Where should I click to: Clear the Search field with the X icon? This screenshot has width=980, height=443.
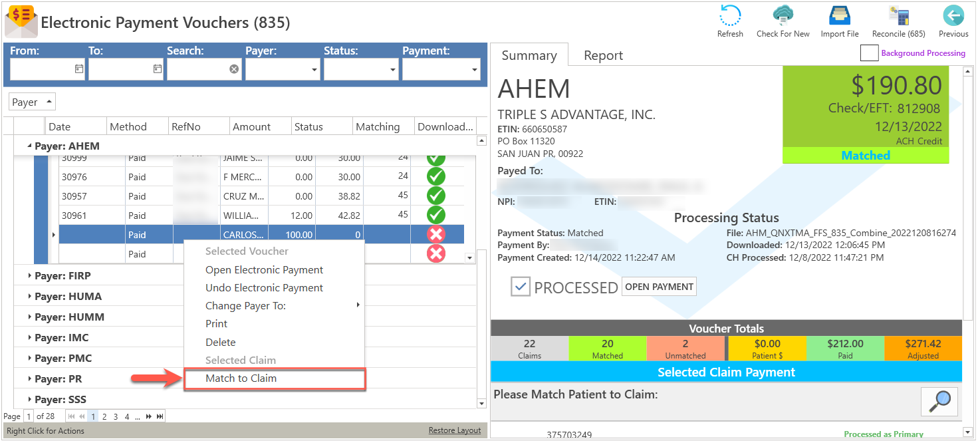coord(234,69)
